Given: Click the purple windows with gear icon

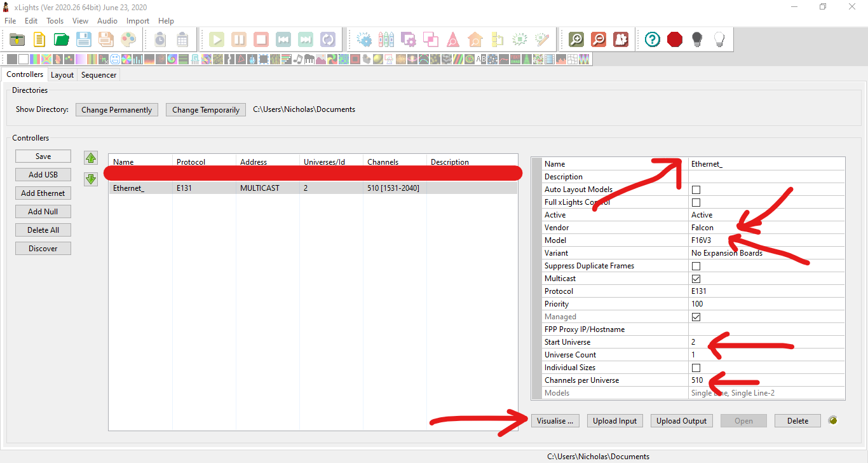Looking at the screenshot, I should tap(409, 39).
